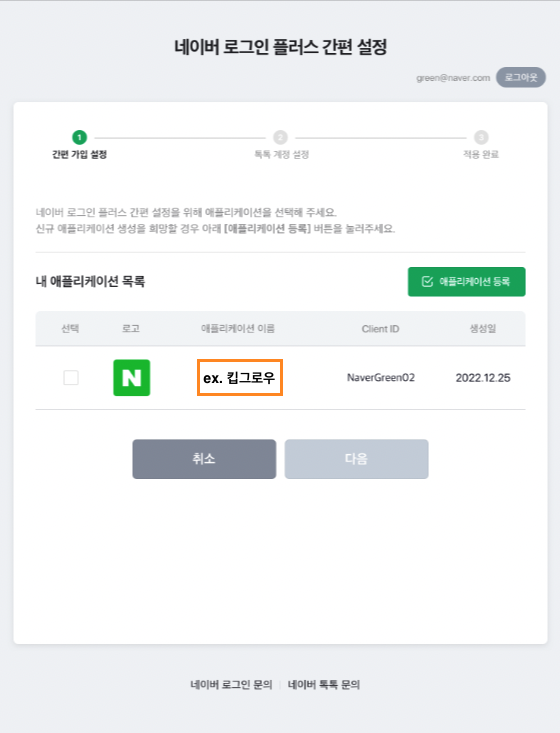The width and height of the screenshot is (560, 733).
Task: Click application name ex. 킵그로우
Action: tap(240, 378)
